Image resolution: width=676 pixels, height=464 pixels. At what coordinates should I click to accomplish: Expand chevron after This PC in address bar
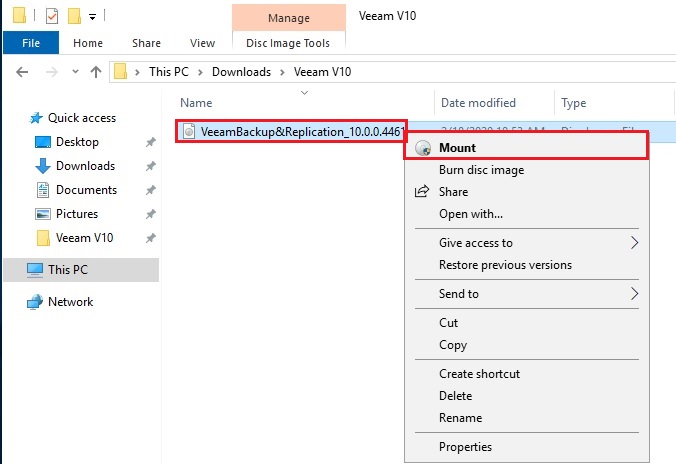click(x=200, y=72)
